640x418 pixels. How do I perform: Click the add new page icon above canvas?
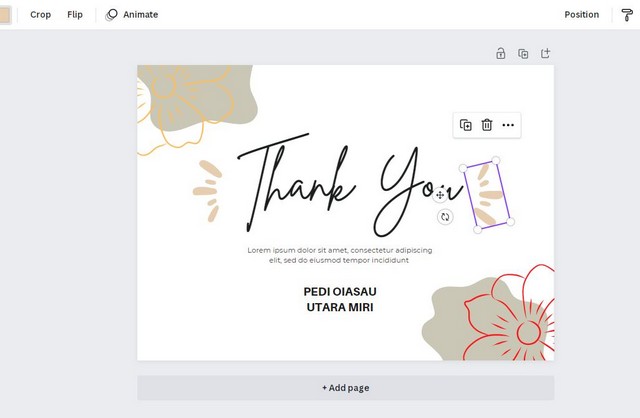tap(546, 54)
